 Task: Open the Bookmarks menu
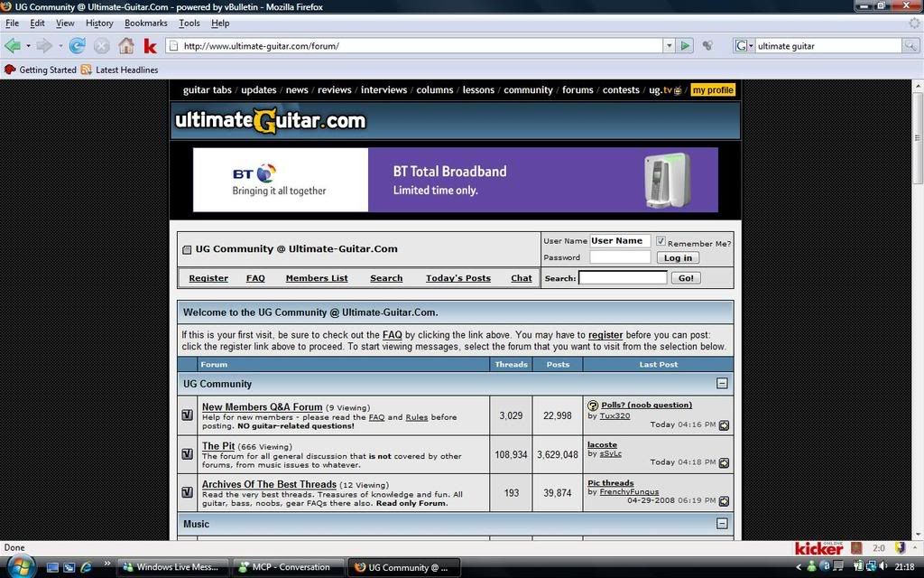click(145, 23)
